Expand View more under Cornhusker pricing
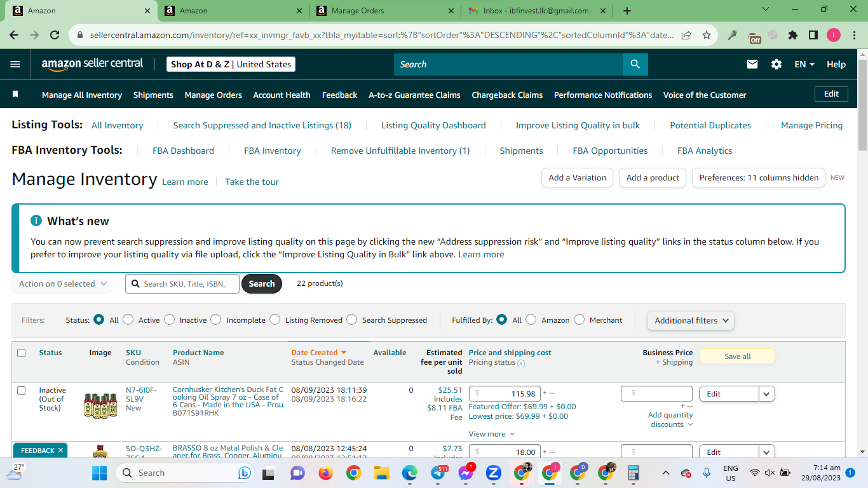 click(491, 434)
